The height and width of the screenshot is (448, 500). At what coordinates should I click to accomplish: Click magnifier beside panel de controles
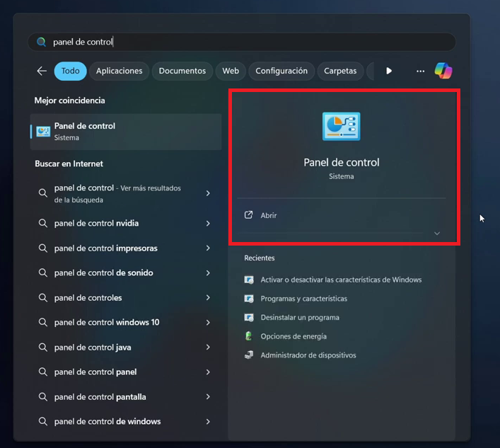[42, 298]
